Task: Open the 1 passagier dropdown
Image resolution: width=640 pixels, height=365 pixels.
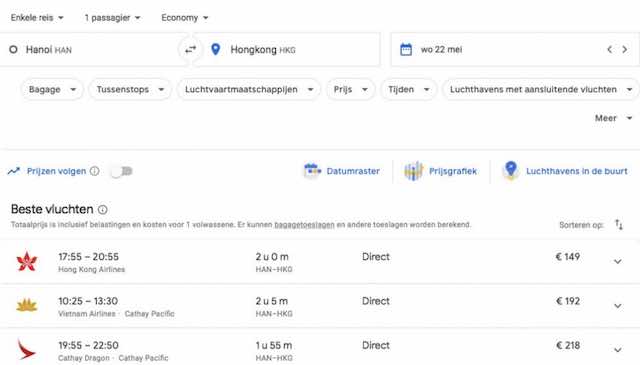Action: point(112,18)
